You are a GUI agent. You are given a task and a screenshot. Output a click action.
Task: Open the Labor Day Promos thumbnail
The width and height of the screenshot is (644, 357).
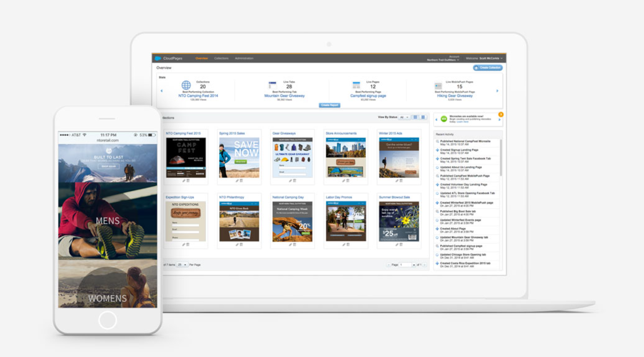click(346, 222)
